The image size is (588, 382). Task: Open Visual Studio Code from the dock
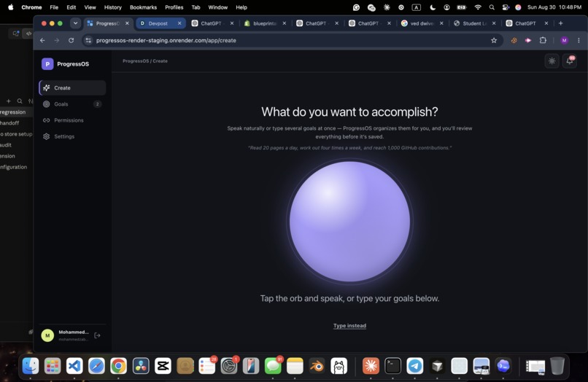click(x=74, y=366)
